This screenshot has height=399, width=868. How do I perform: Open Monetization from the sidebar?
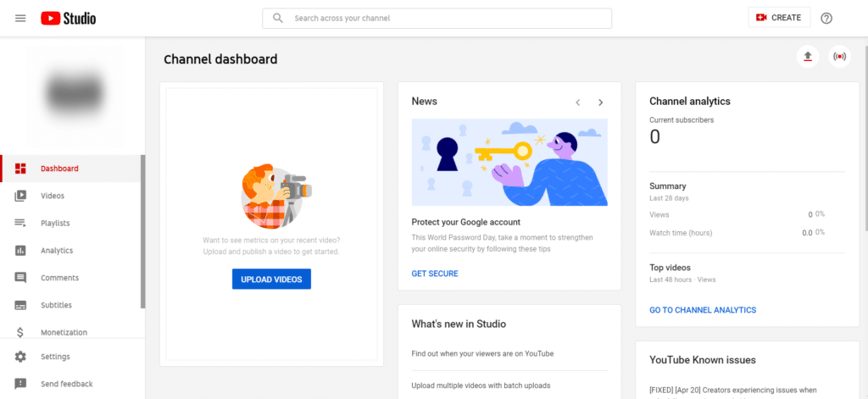[71, 331]
